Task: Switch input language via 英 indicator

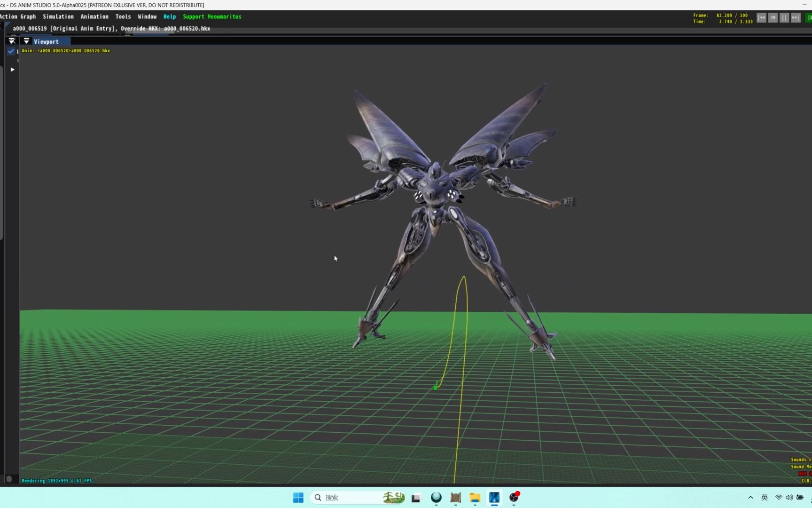Action: click(765, 498)
